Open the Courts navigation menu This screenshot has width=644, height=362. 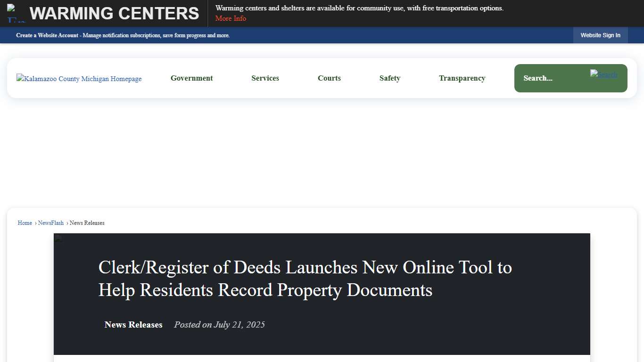(329, 78)
